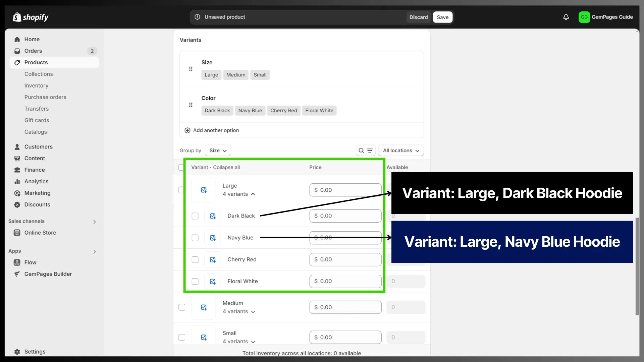This screenshot has width=644, height=362.
Task: Click the Settings gear icon
Action: (17, 352)
